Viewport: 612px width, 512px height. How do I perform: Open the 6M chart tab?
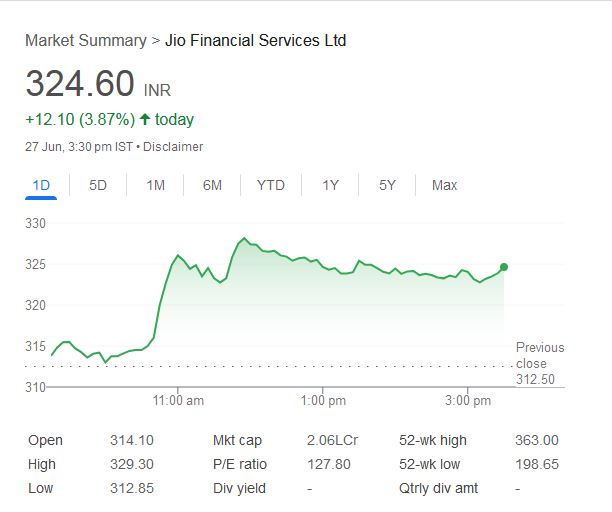[212, 185]
